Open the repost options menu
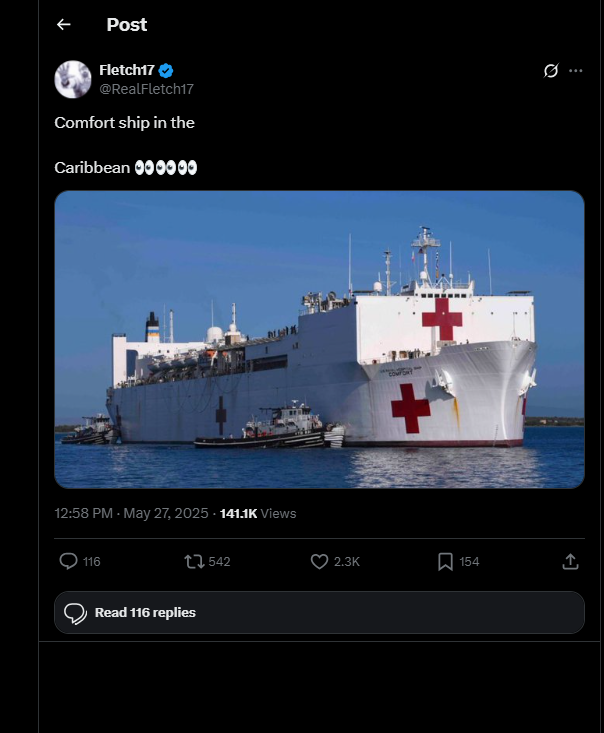 coord(194,562)
